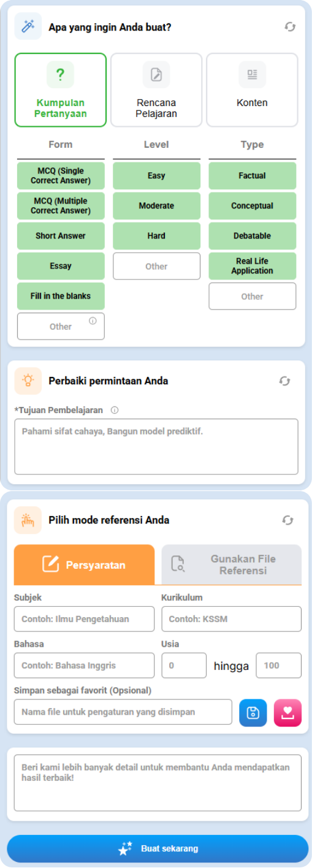Click the 'Buat sekarang' button
The image size is (312, 868).
(x=158, y=849)
